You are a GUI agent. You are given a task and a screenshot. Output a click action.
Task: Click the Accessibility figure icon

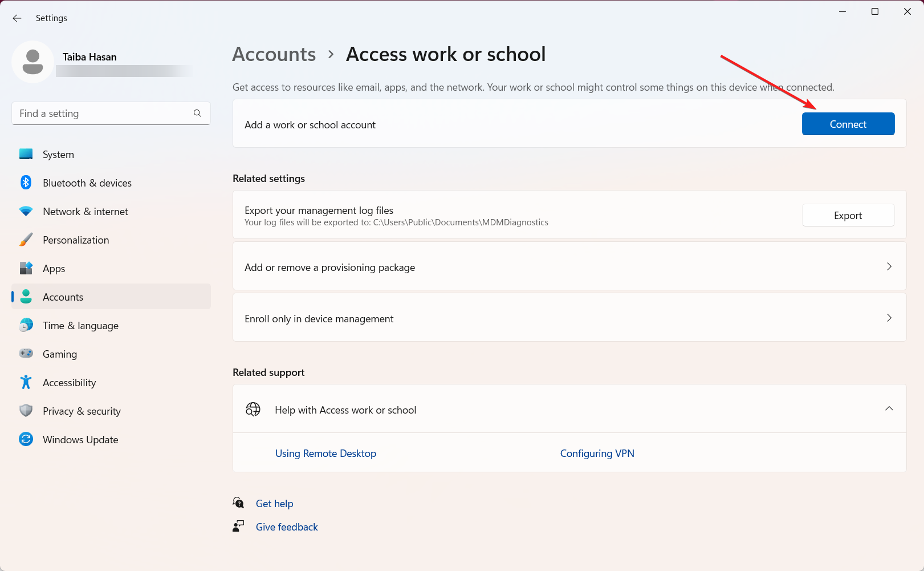pyautogui.click(x=26, y=382)
